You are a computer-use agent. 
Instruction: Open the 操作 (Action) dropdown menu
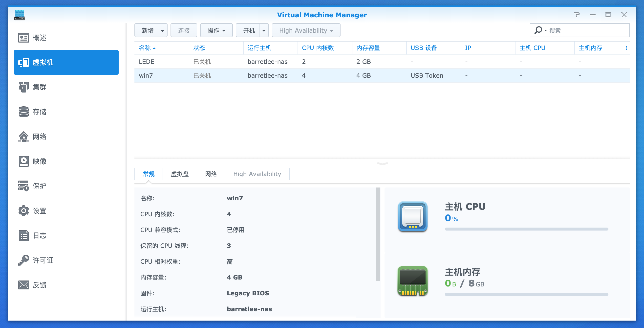(x=216, y=30)
